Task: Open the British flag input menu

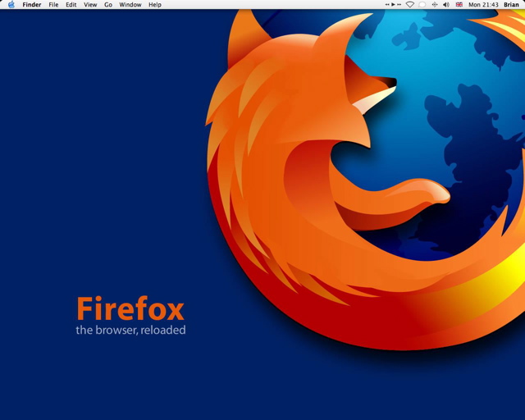Action: 459,5
